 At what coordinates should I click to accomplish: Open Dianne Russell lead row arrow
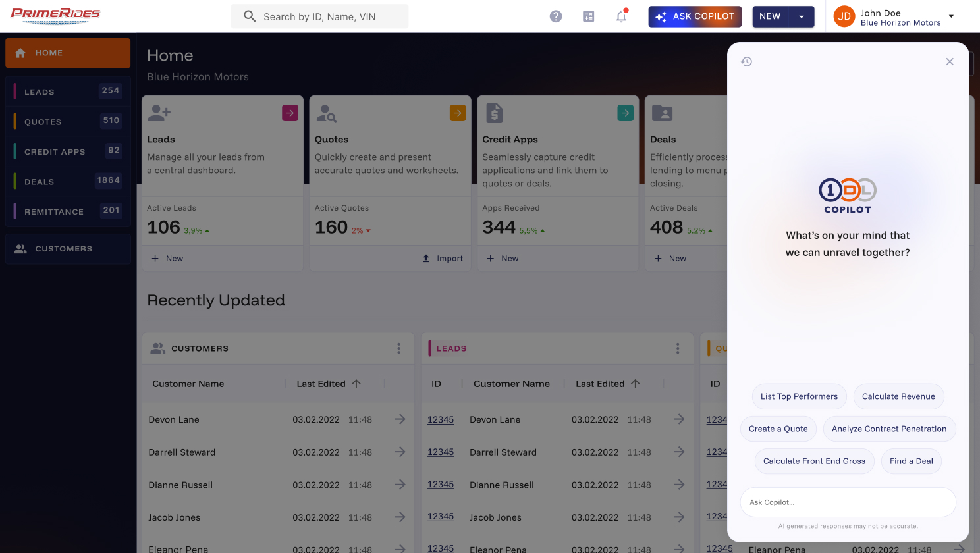(679, 485)
